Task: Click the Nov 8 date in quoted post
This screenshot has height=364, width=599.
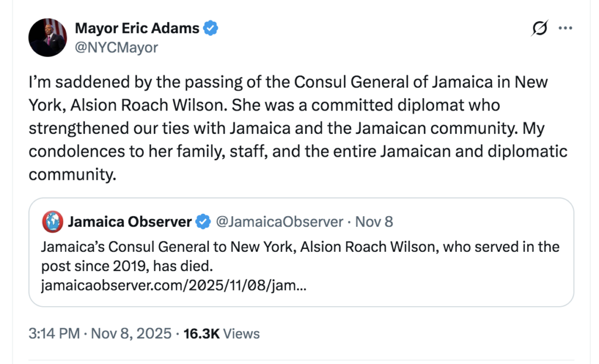Action: click(x=374, y=222)
